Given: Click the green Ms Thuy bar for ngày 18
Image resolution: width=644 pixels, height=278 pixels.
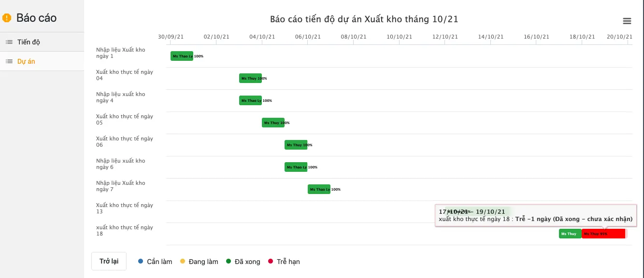Looking at the screenshot, I should pyautogui.click(x=570, y=234).
